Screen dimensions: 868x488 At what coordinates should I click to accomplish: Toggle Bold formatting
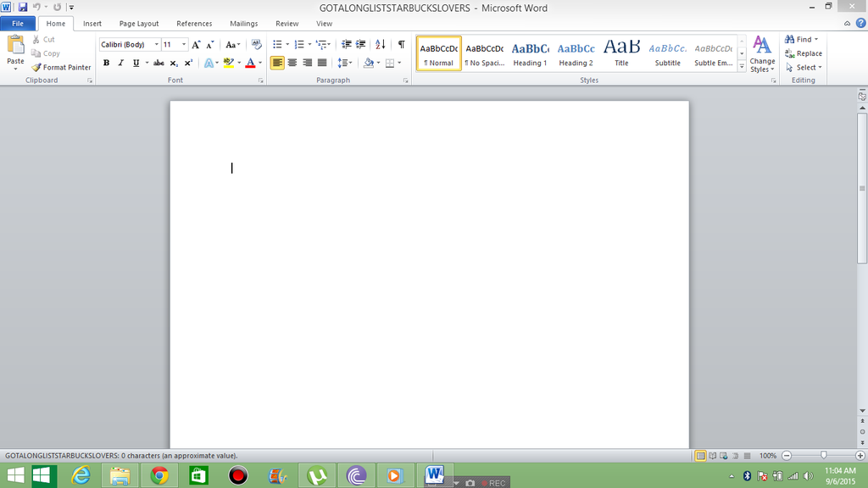(106, 63)
